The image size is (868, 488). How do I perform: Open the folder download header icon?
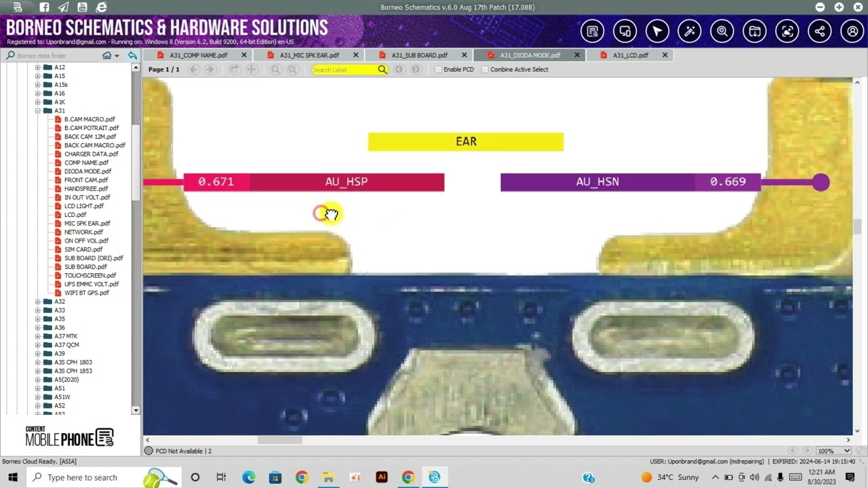click(755, 31)
